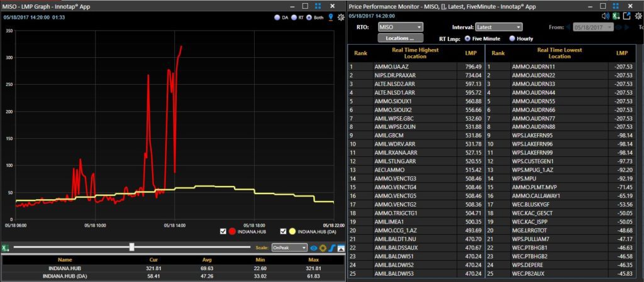Click the orange sun icon beside Scale dropdown

point(323,247)
